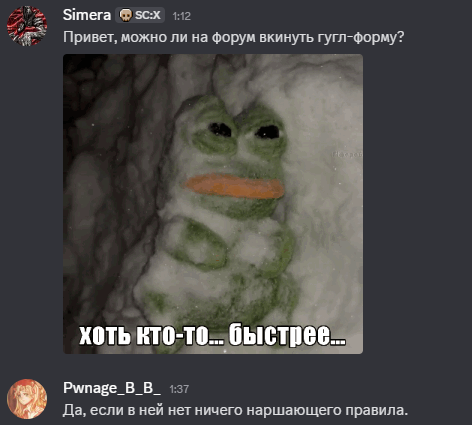Click the SC:X server tag badge
Viewport: 472px width, 425px height.
click(140, 15)
